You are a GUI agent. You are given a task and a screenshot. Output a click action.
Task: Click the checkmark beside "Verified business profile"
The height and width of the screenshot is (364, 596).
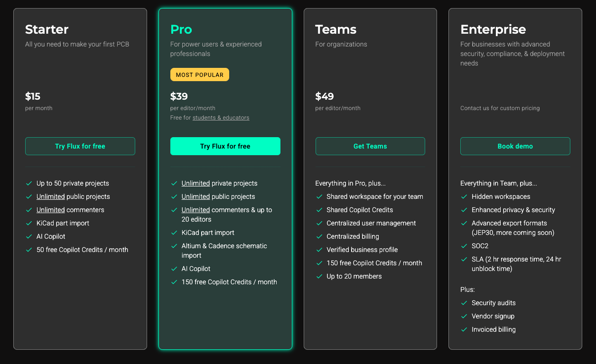pos(319,250)
